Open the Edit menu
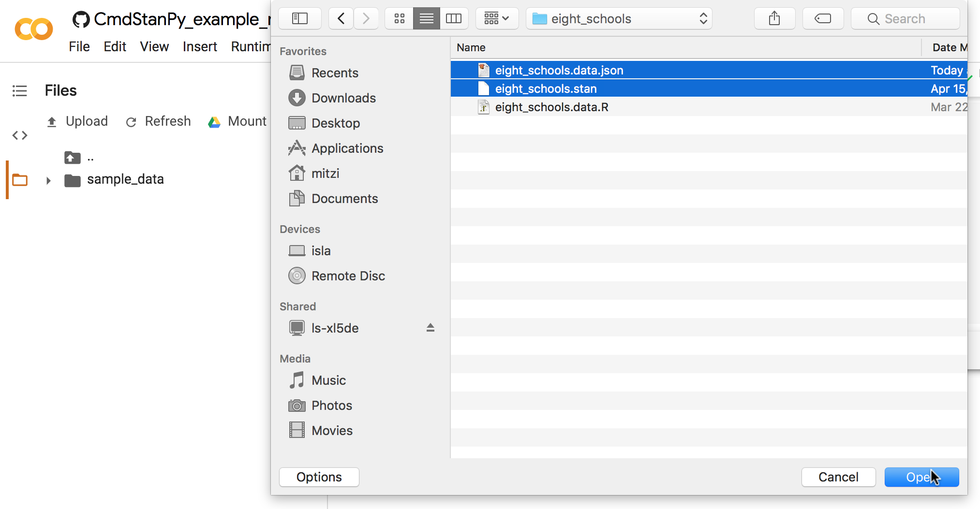The image size is (980, 509). 115,46
